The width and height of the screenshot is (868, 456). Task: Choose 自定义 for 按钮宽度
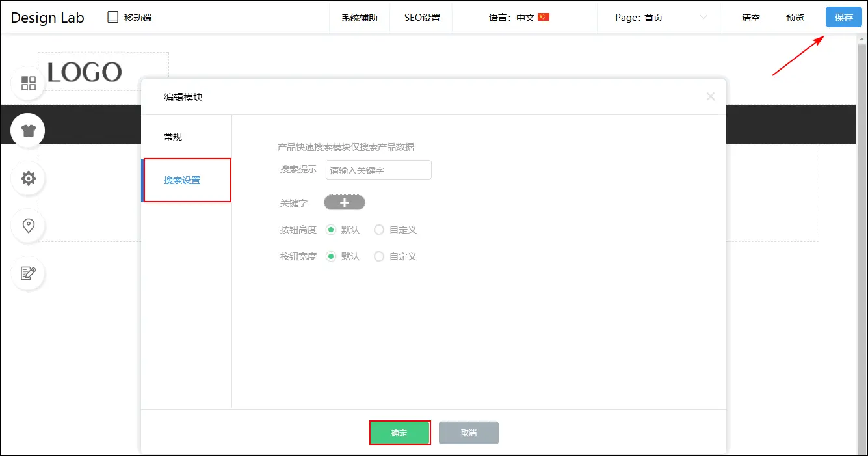pyautogui.click(x=379, y=256)
